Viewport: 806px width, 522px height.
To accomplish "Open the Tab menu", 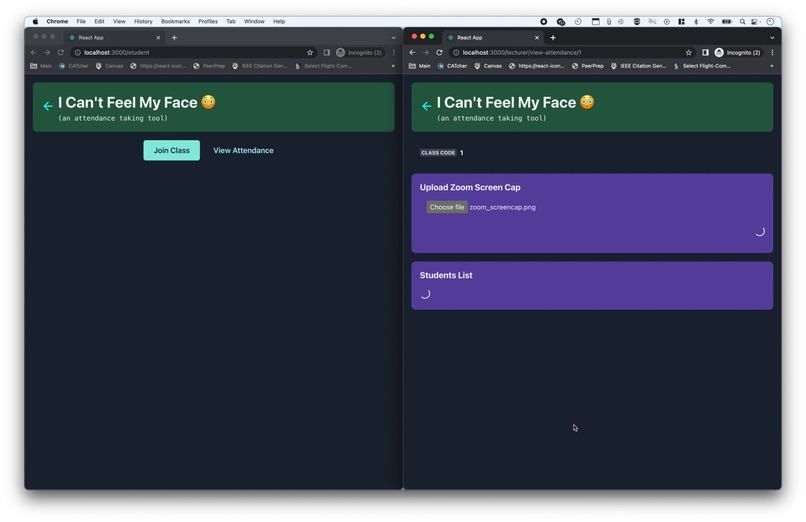I will (231, 22).
